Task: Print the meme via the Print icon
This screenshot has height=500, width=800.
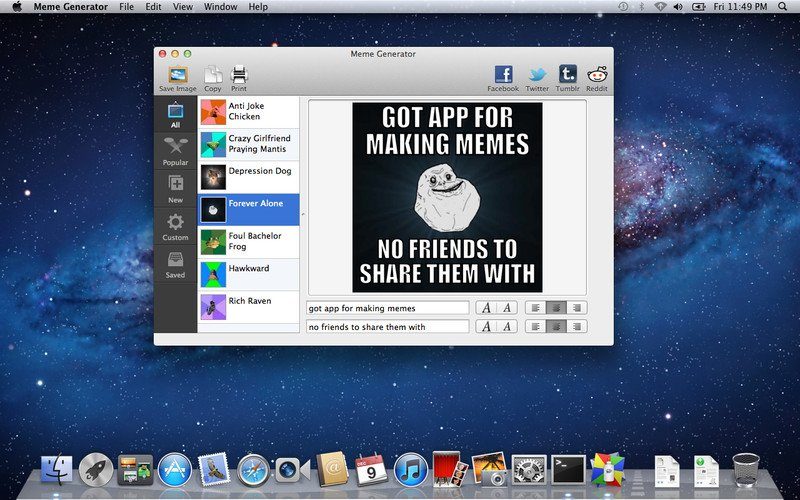Action: [x=239, y=79]
